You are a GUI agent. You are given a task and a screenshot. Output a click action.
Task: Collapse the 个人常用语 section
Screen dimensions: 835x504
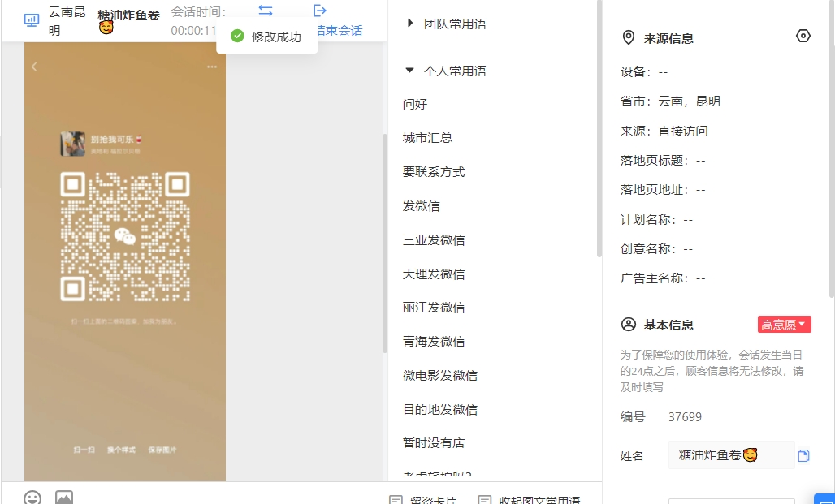pos(409,71)
